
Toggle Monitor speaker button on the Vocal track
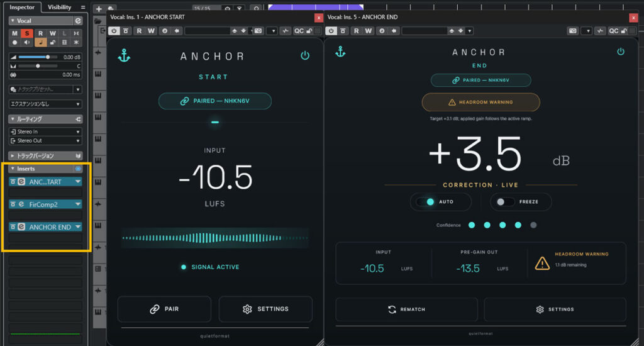27,42
